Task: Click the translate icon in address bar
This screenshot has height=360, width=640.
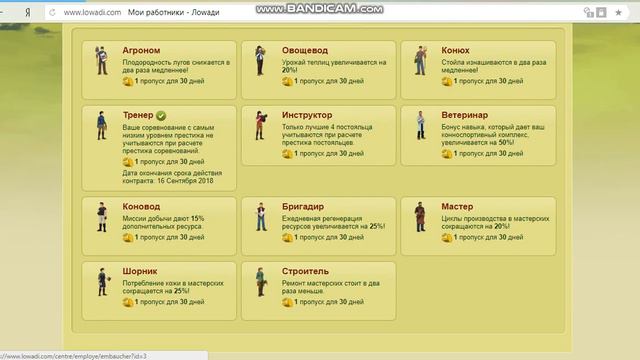Action: point(589,13)
